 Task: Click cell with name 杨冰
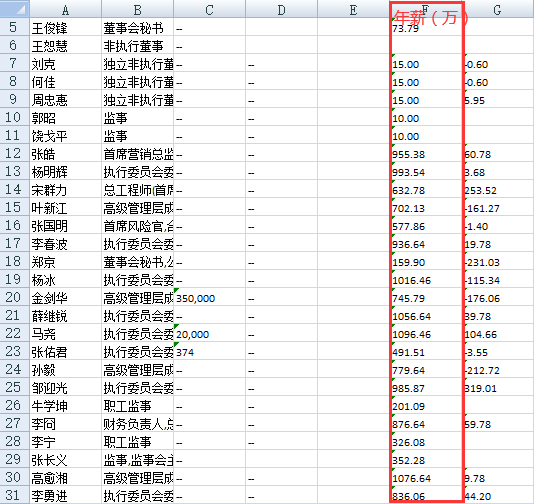point(65,279)
